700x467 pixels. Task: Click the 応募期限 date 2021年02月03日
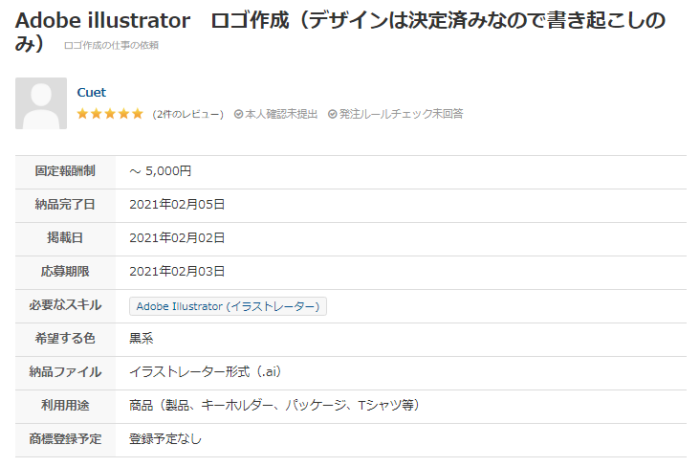(x=177, y=271)
